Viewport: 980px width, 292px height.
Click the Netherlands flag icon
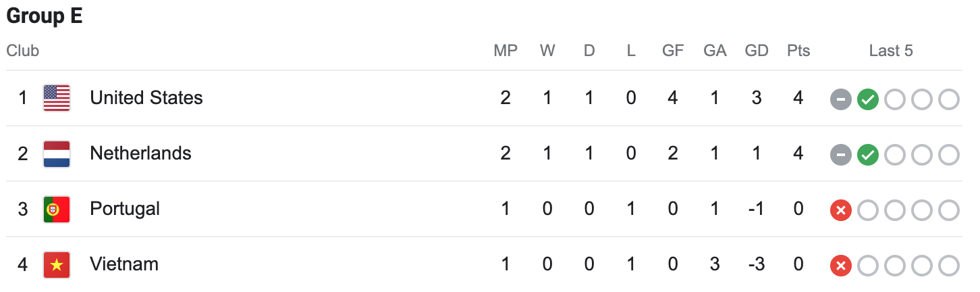tap(57, 153)
